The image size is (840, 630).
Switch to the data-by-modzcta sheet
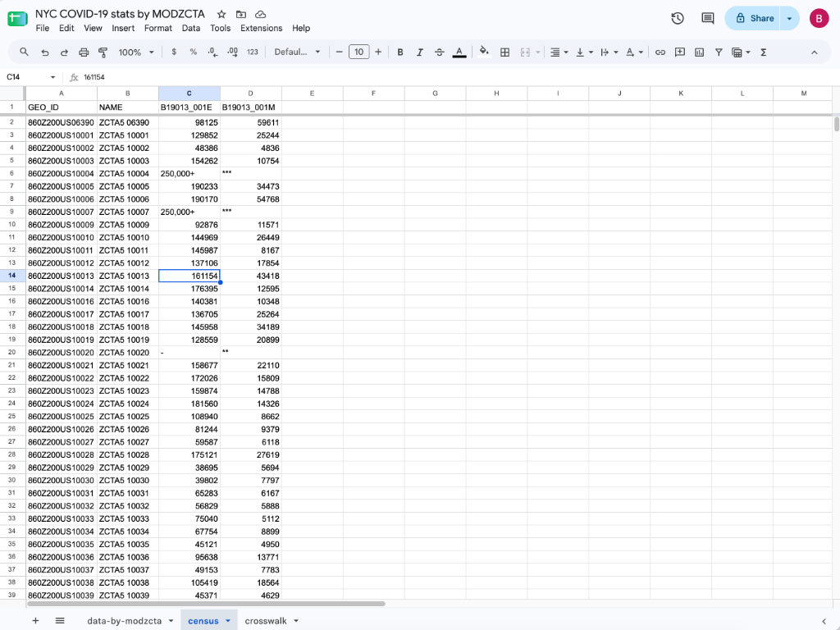click(125, 620)
